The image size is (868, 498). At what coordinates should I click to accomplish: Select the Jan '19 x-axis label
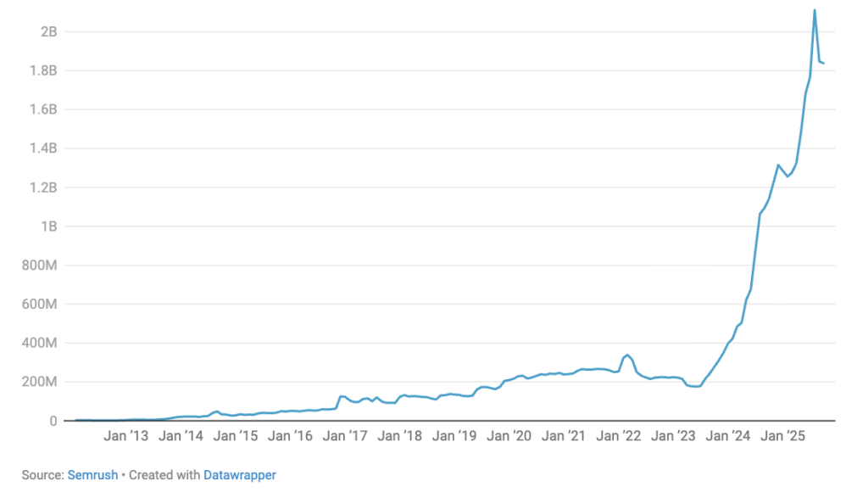pyautogui.click(x=455, y=436)
